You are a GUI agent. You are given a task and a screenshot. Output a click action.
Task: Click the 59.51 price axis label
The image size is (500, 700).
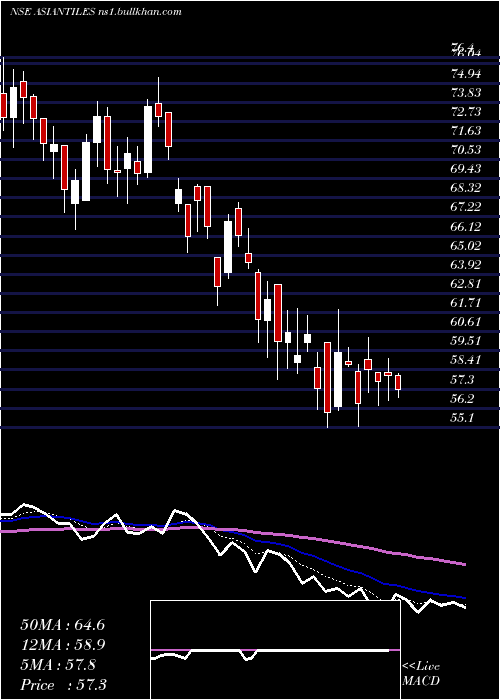(466, 341)
